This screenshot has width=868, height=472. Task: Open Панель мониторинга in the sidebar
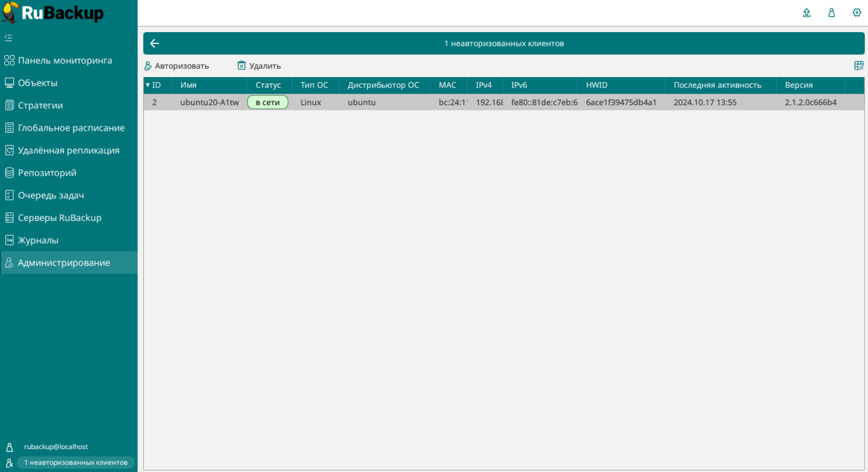(65, 60)
